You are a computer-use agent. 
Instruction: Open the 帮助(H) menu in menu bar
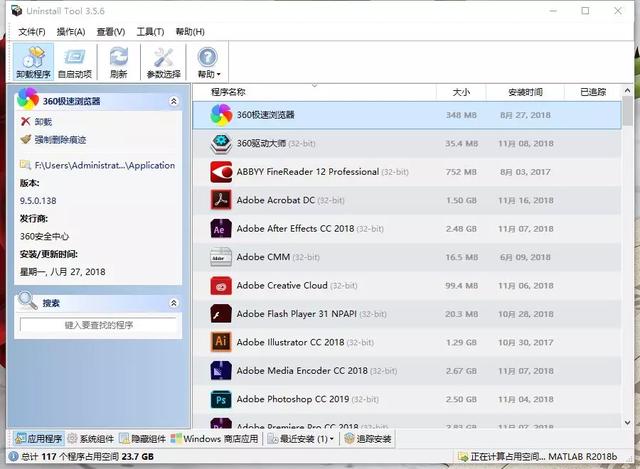190,32
